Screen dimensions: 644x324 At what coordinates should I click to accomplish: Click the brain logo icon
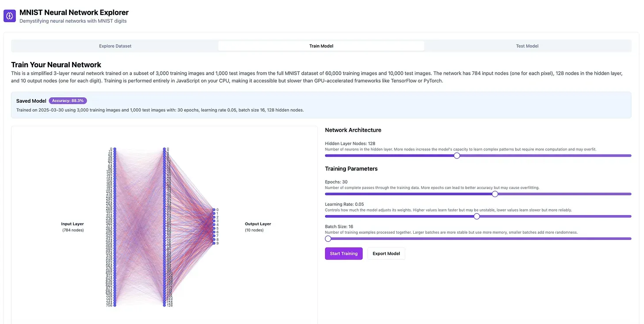[x=10, y=16]
